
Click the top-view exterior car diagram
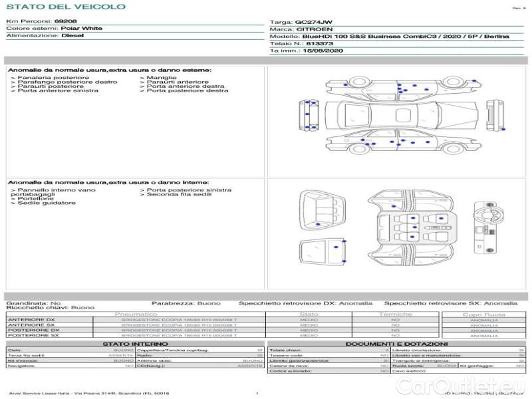coord(398,114)
